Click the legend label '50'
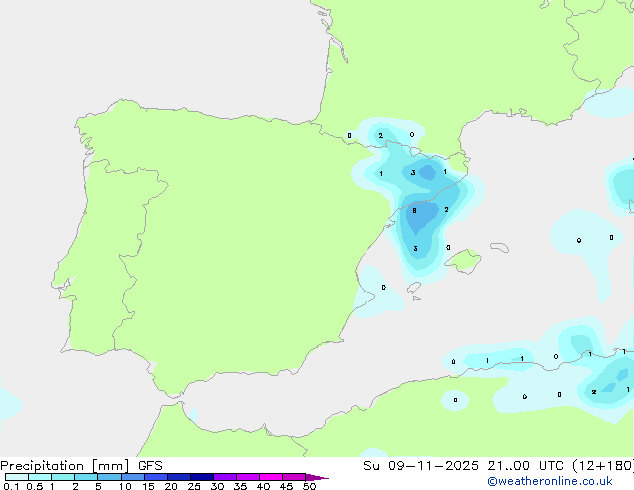Image resolution: width=634 pixels, height=490 pixels. [x=309, y=486]
